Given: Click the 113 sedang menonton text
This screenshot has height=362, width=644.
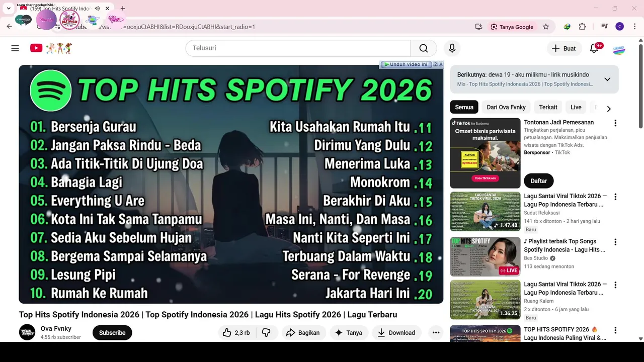Looking at the screenshot, I should [549, 266].
